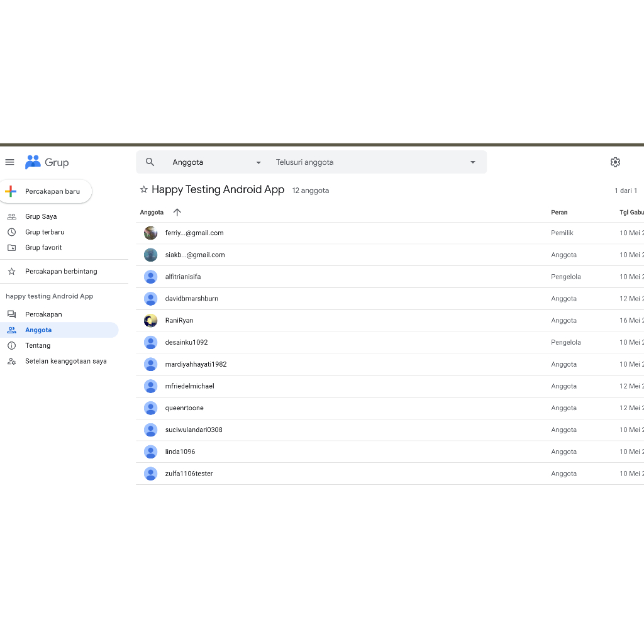Screen dimensions: 644x644
Task: Expand advanced search options arrow
Action: [473, 162]
